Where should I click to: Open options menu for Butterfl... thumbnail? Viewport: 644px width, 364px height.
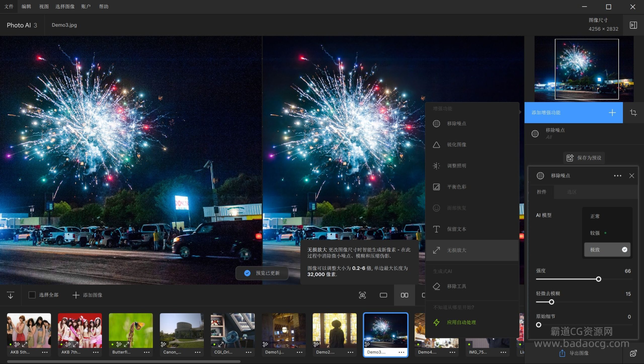[147, 352]
